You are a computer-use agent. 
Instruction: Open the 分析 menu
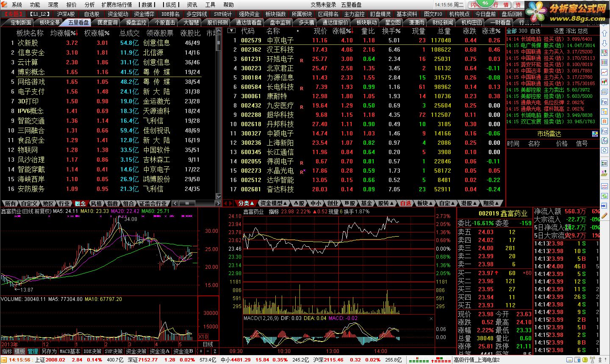click(89, 5)
